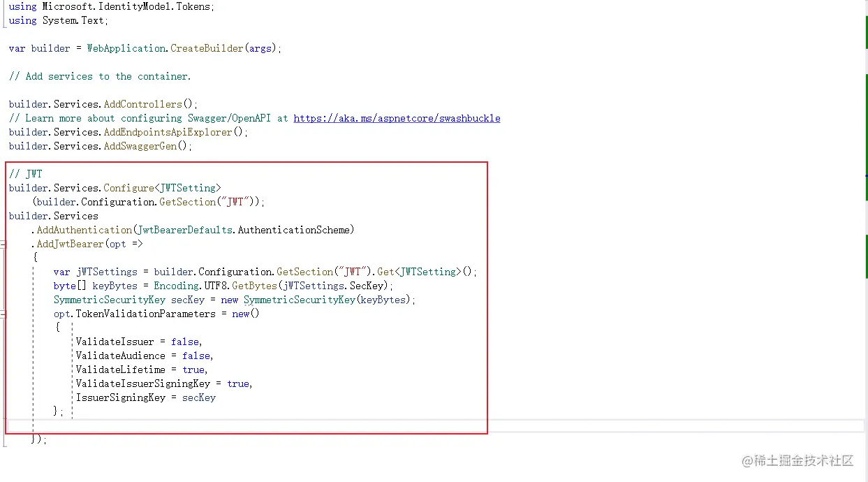The height and width of the screenshot is (482, 868).
Task: Click the AddSwaggerGen method call
Action: (140, 146)
